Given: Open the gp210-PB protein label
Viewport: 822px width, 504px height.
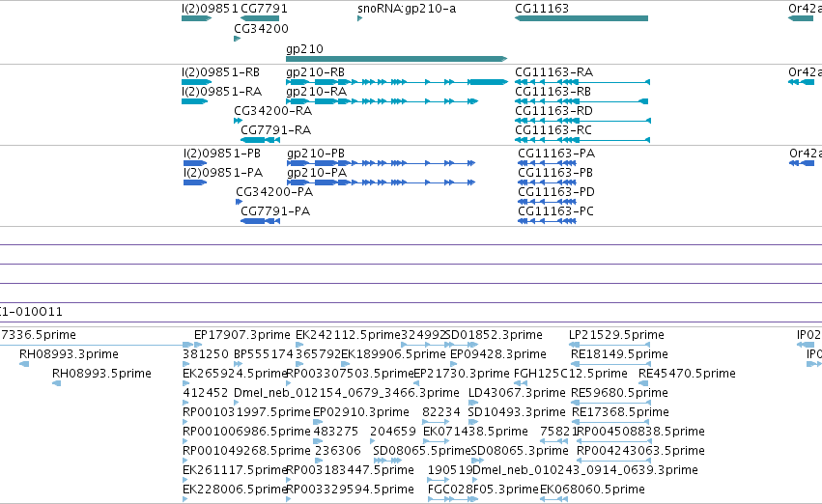Looking at the screenshot, I should pyautogui.click(x=316, y=154).
